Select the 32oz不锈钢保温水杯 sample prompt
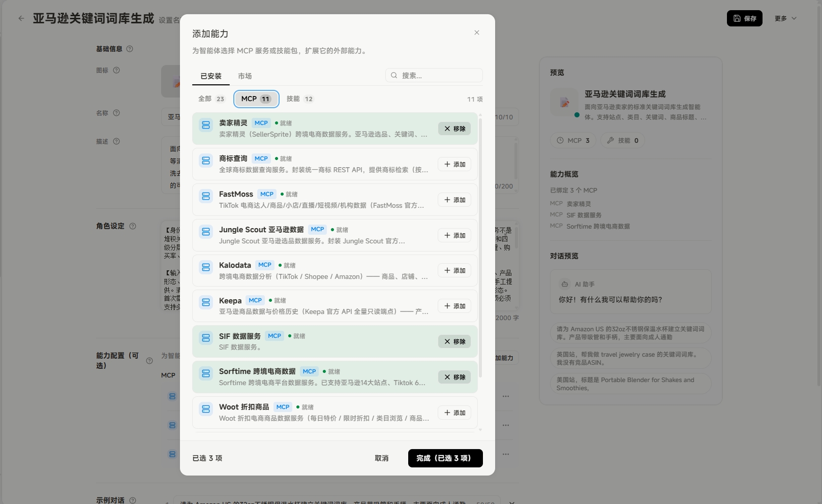Screen dimensions: 822x504 [x=630, y=333]
